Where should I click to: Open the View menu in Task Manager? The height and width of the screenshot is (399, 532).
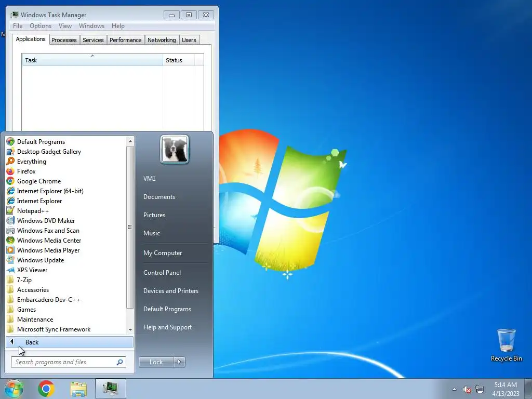coord(65,26)
